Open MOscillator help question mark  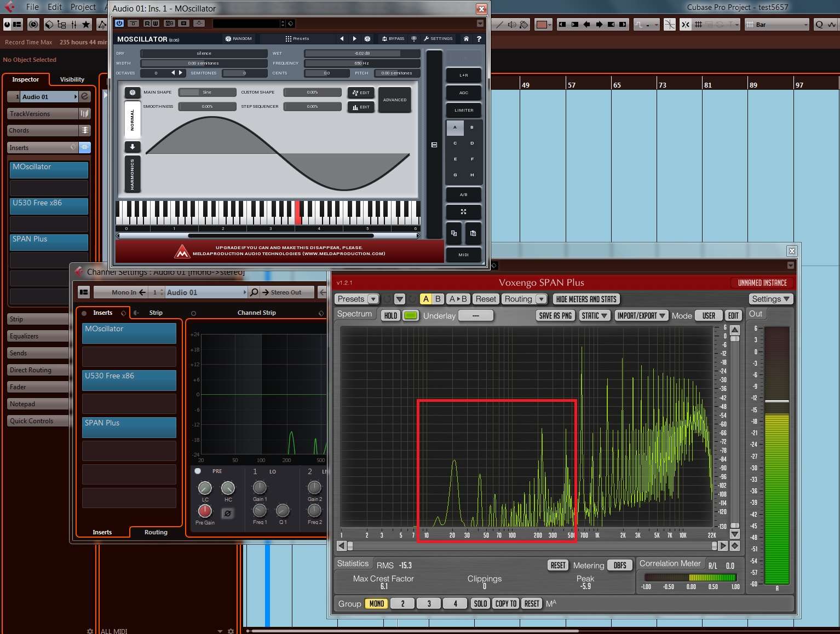479,39
